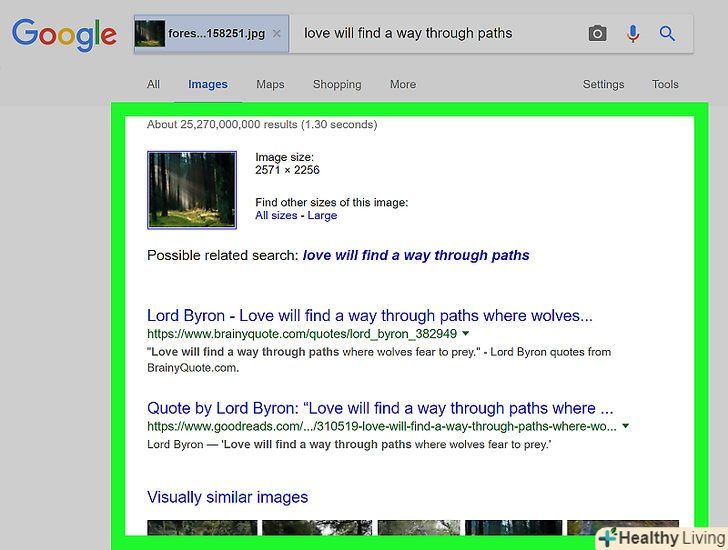The image size is (728, 550).
Task: Click the Google logo
Action: (x=64, y=34)
